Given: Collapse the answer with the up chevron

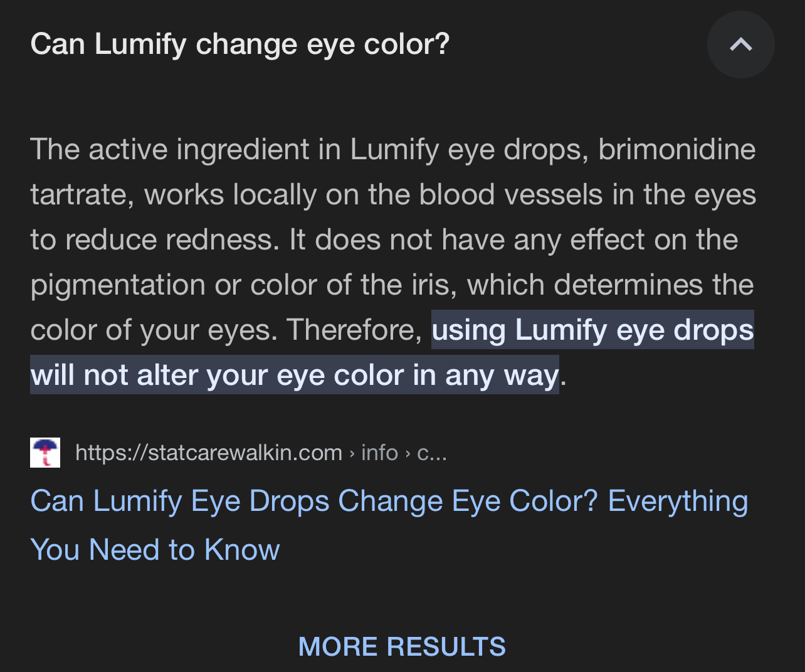Looking at the screenshot, I should (x=741, y=45).
